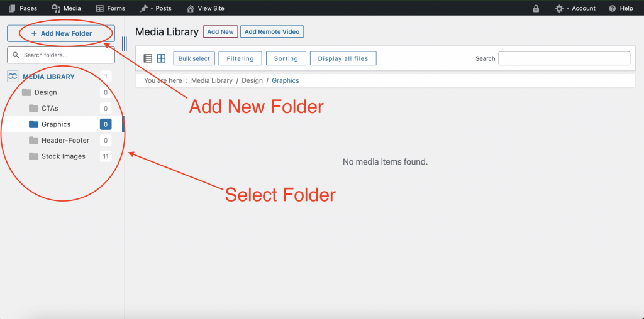Viewport: 644px width, 319px height.
Task: Click the sidebar resize handle bars
Action: coord(125,43)
